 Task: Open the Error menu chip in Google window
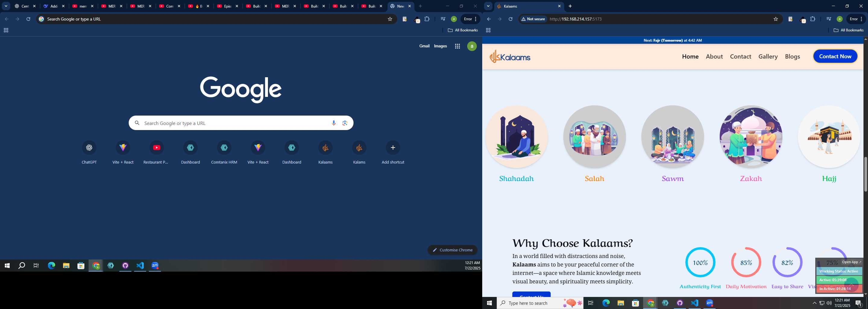470,19
